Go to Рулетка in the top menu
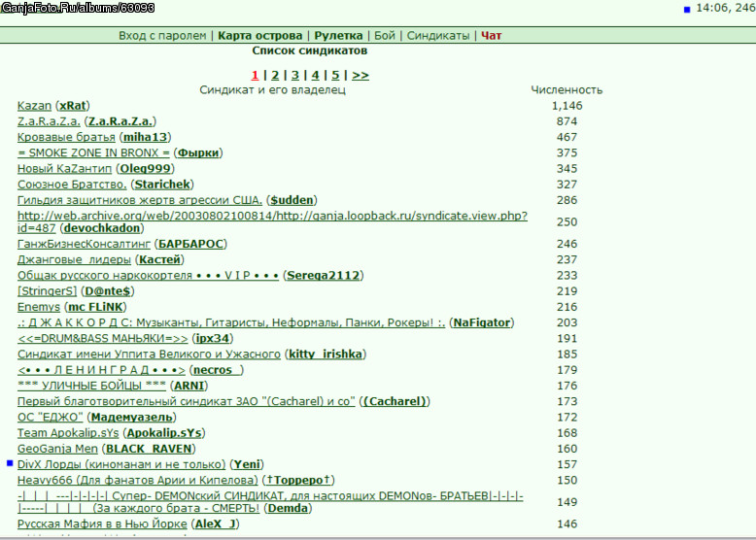Image resolution: width=756 pixels, height=540 pixels. 338,36
